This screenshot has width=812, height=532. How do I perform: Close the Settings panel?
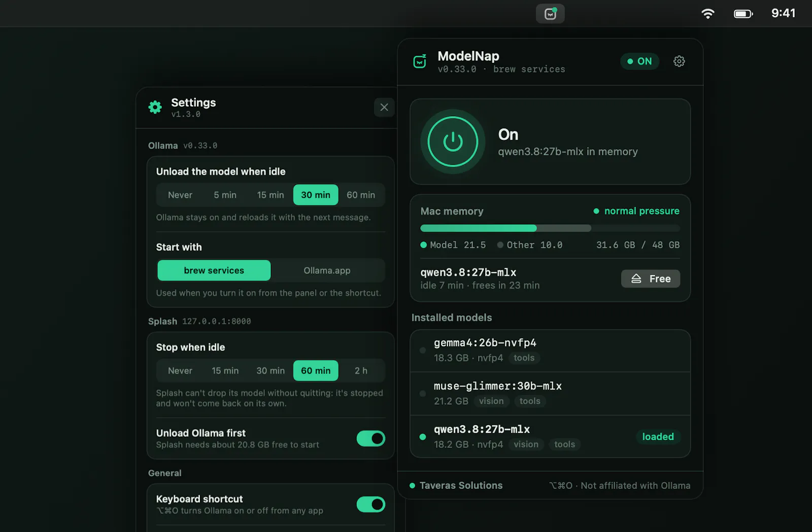point(384,107)
